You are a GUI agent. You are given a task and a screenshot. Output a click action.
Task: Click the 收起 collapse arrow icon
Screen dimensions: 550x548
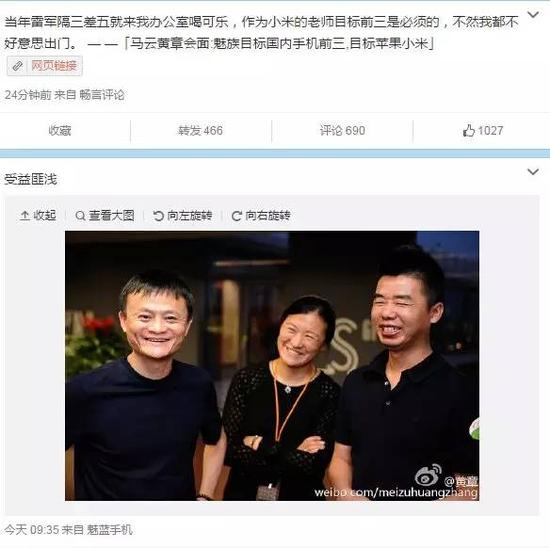coord(25,216)
